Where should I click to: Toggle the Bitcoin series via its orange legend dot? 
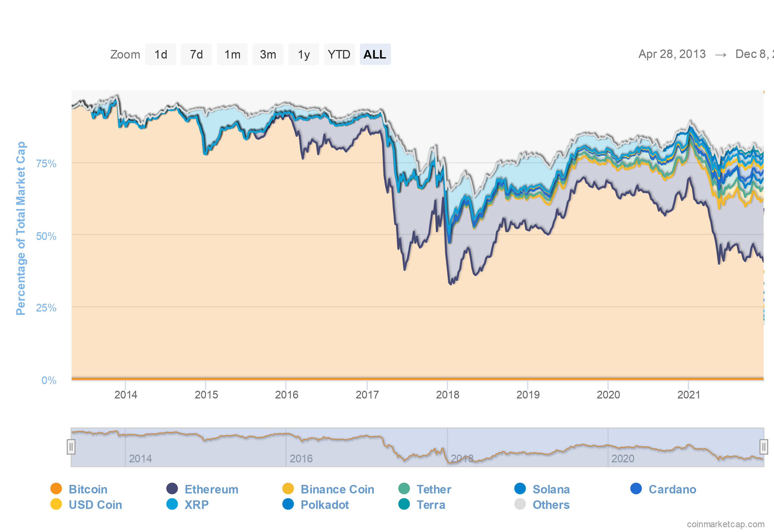57,489
